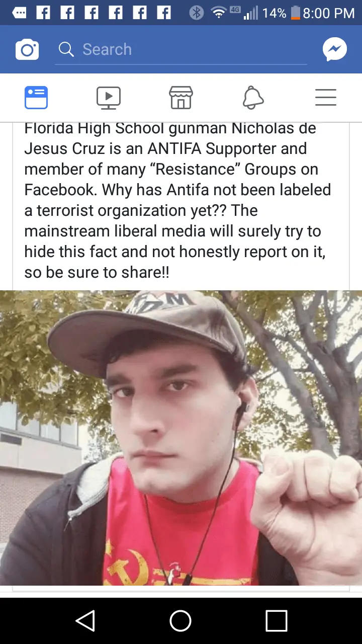The width and height of the screenshot is (362, 644).
Task: Expand the hamburger menu
Action: click(326, 98)
